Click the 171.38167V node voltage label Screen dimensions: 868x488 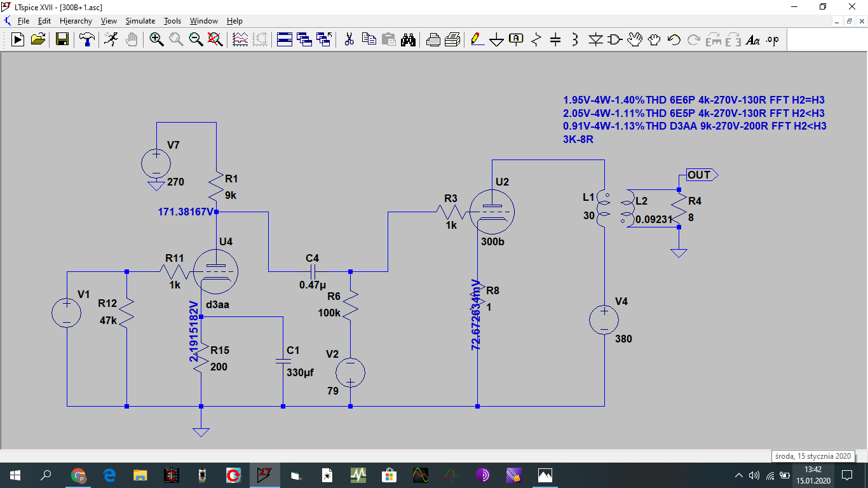click(x=186, y=212)
